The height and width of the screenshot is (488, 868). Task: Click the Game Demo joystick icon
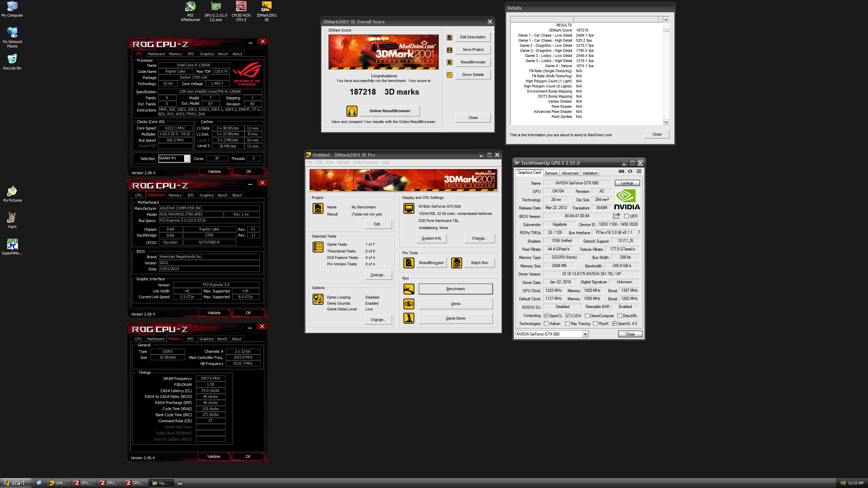tap(409, 318)
